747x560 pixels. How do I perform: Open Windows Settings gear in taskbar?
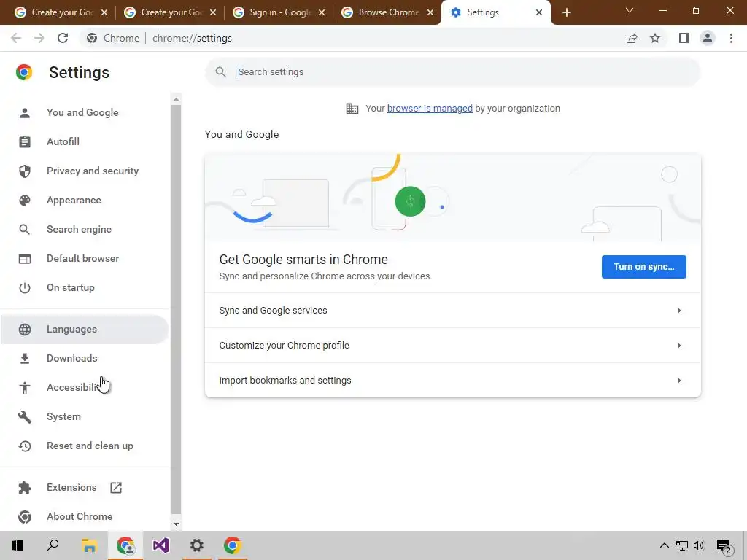(x=197, y=545)
